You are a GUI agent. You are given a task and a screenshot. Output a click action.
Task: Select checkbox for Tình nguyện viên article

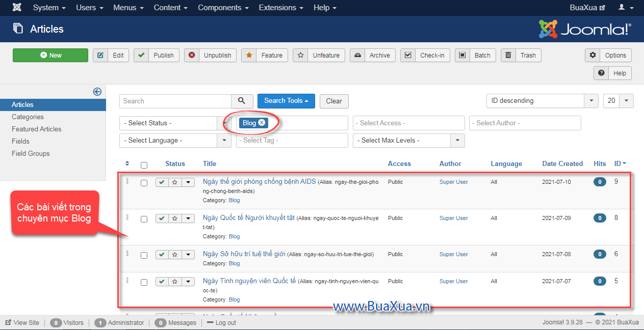point(144,282)
